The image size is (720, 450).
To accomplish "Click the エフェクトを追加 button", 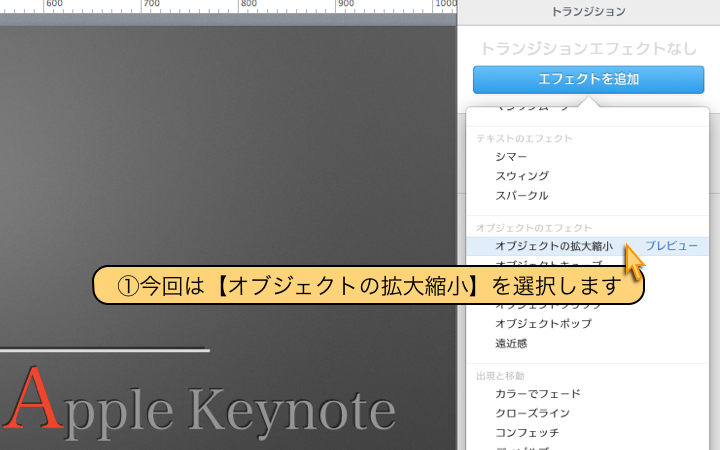I will [588, 79].
